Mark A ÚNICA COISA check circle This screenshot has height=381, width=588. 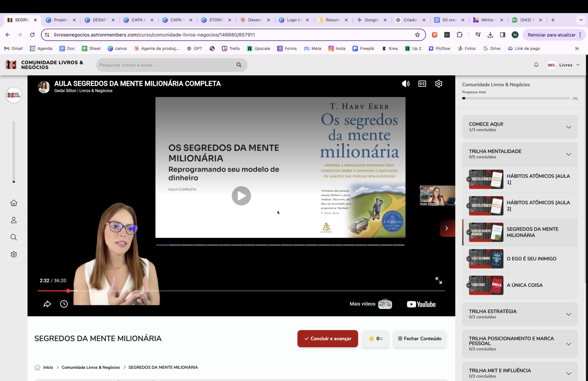pyautogui.click(x=469, y=285)
